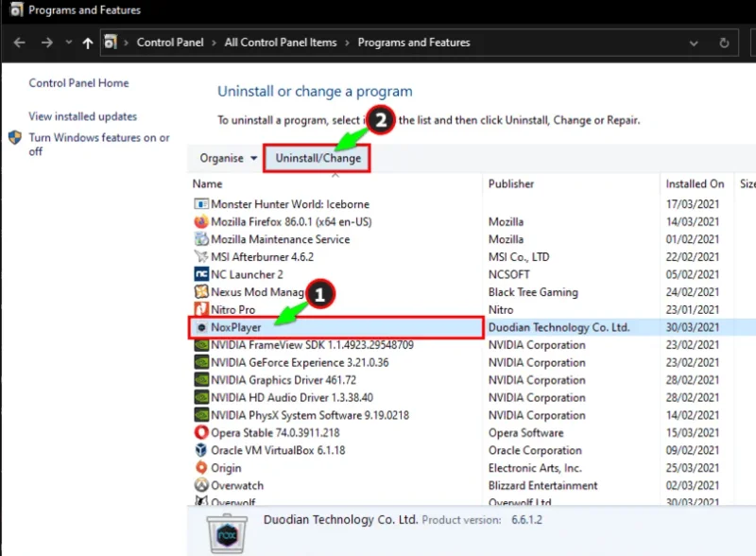The image size is (756, 556).
Task: Open Control Panel Home link
Action: [x=78, y=83]
